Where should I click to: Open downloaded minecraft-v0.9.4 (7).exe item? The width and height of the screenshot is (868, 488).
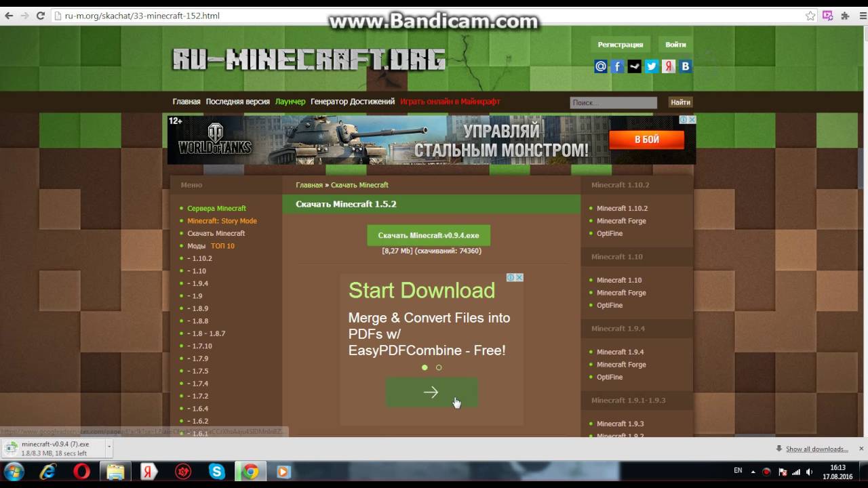point(53,448)
